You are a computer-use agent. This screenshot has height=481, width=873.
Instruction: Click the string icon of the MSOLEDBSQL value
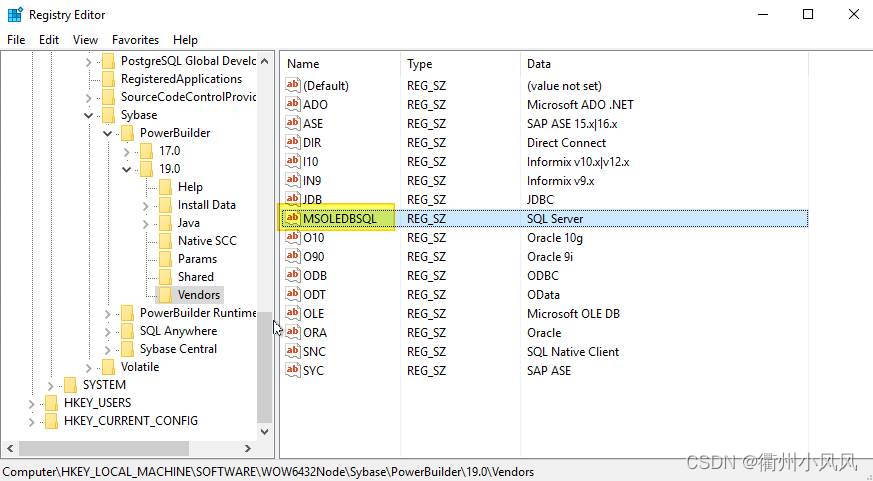coord(292,218)
